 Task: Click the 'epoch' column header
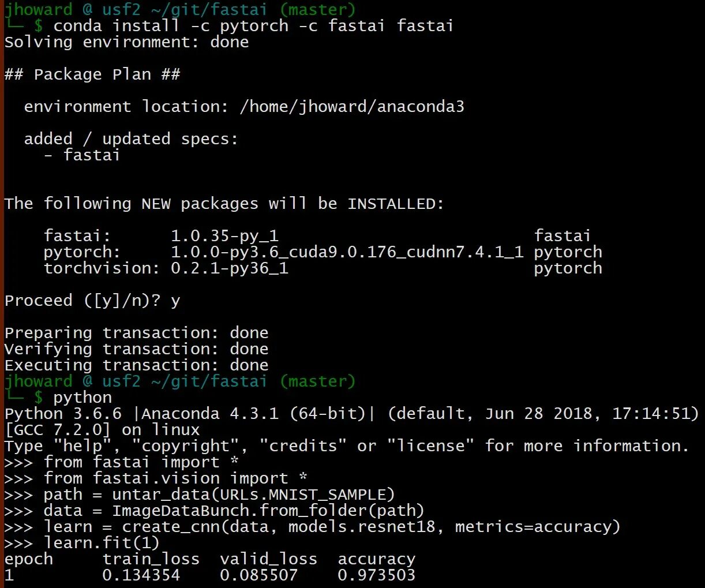pyautogui.click(x=29, y=559)
